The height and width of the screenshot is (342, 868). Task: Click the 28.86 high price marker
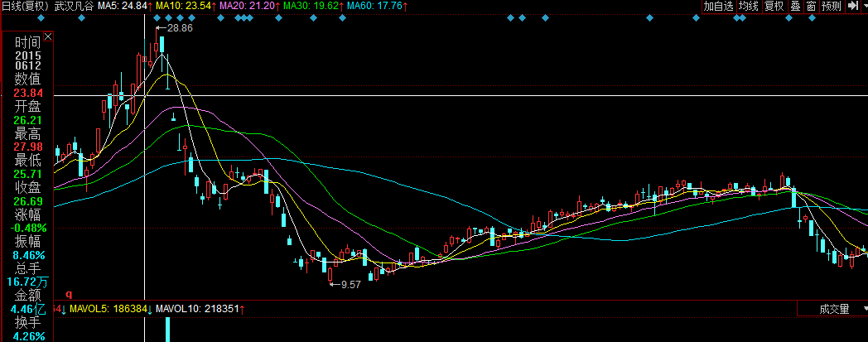tap(179, 28)
